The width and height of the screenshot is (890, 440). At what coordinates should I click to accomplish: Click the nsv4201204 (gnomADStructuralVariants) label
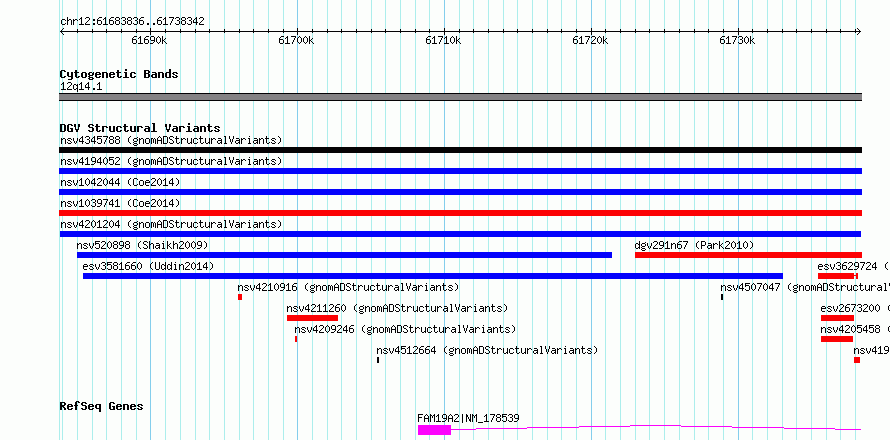(x=171, y=224)
